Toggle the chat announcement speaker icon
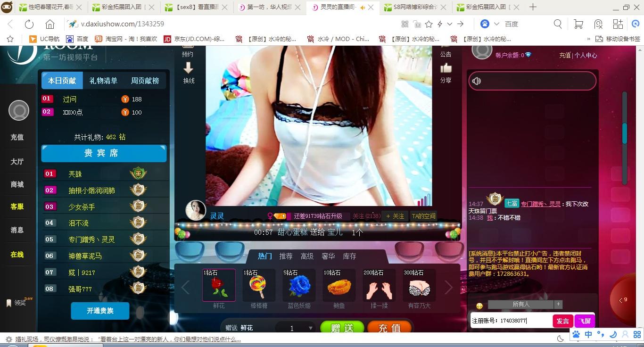The width and height of the screenshot is (644, 347). [x=477, y=81]
